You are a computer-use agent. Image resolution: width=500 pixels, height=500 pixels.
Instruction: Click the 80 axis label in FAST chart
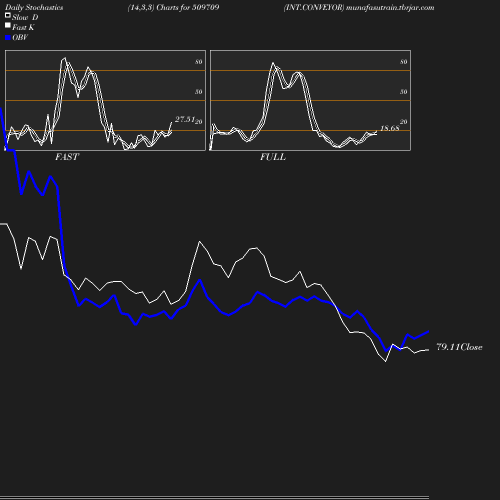pyautogui.click(x=199, y=62)
